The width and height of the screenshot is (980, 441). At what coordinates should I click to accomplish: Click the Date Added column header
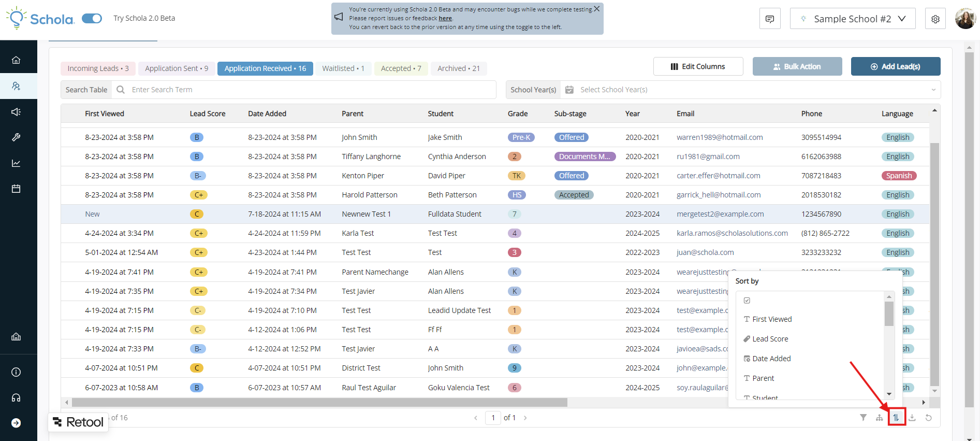(267, 113)
